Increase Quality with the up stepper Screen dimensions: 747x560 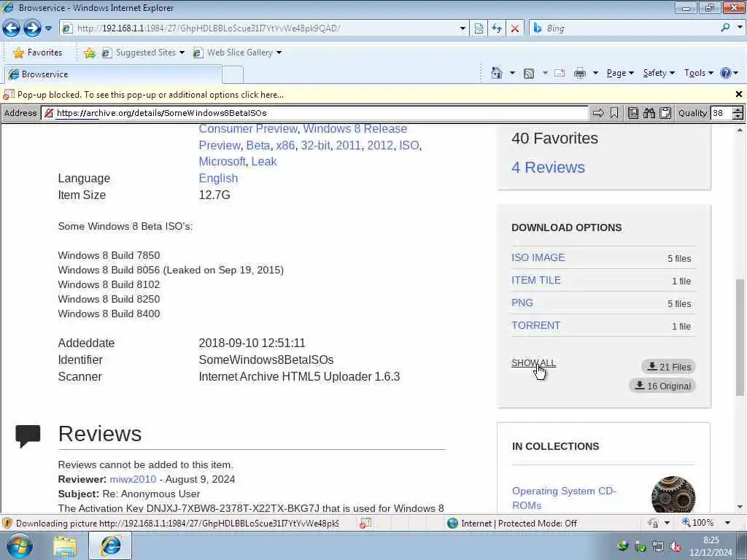coord(738,109)
